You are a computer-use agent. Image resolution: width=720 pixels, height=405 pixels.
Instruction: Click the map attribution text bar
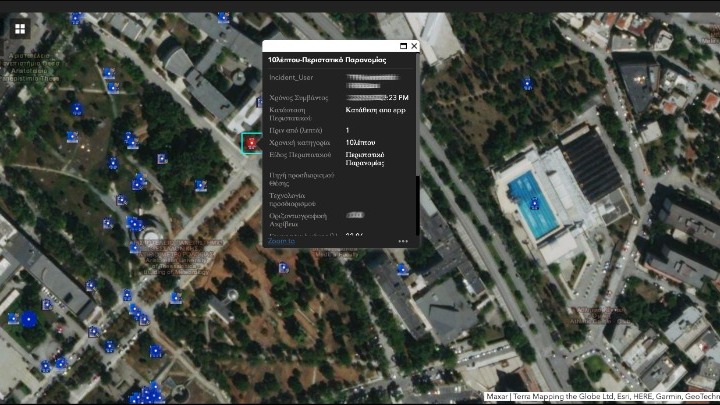tap(601, 397)
